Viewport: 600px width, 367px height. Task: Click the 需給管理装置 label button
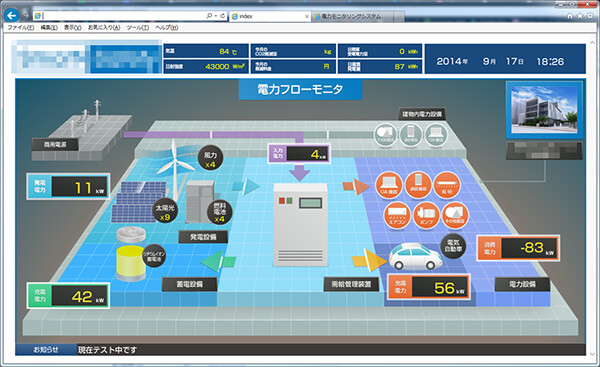[x=351, y=284]
